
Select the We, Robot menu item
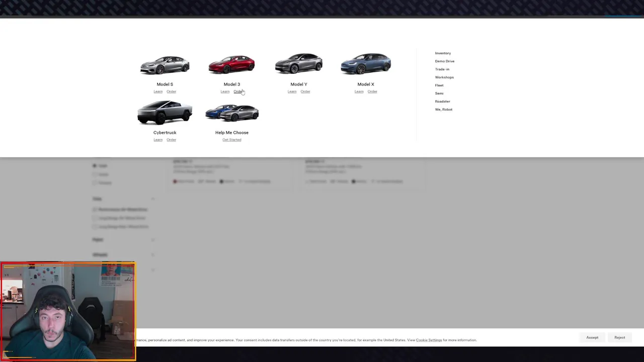click(x=444, y=110)
